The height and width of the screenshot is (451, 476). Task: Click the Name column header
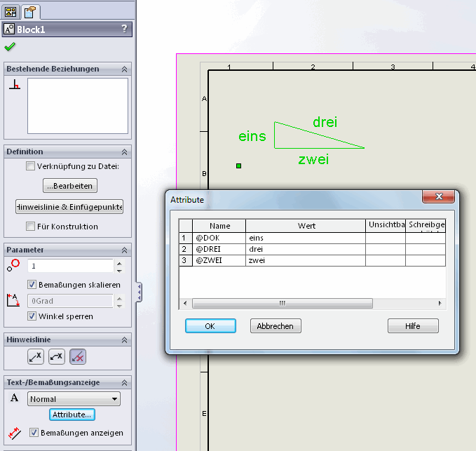pos(219,226)
